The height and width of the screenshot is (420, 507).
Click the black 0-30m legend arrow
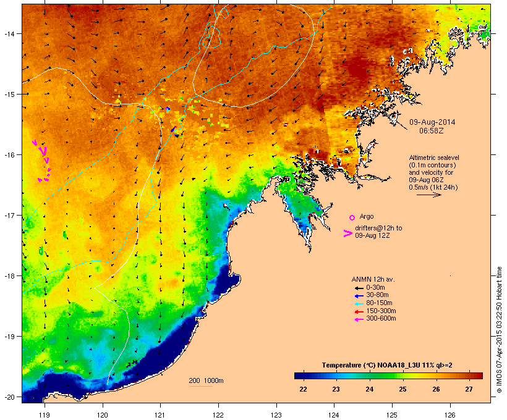tap(359, 288)
